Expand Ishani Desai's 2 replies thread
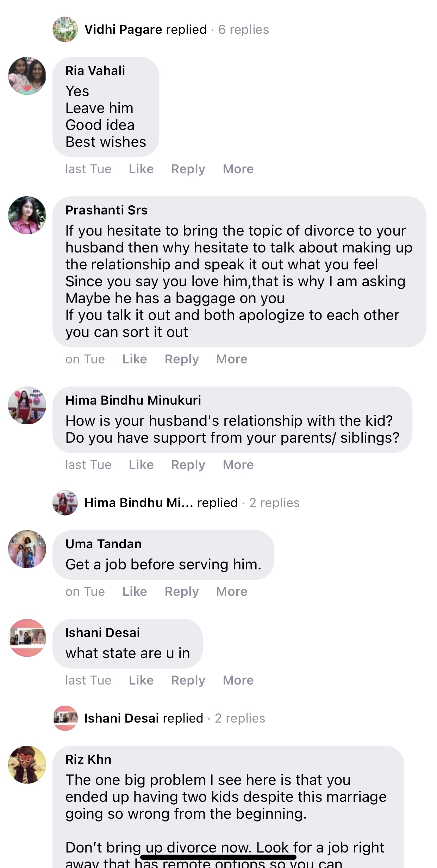The width and height of the screenshot is (437, 868). click(x=240, y=718)
